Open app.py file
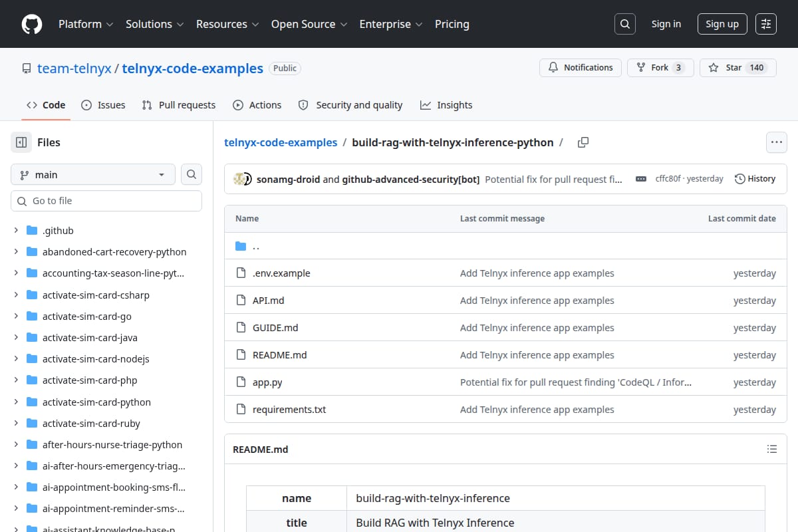The image size is (798, 532). tap(267, 382)
